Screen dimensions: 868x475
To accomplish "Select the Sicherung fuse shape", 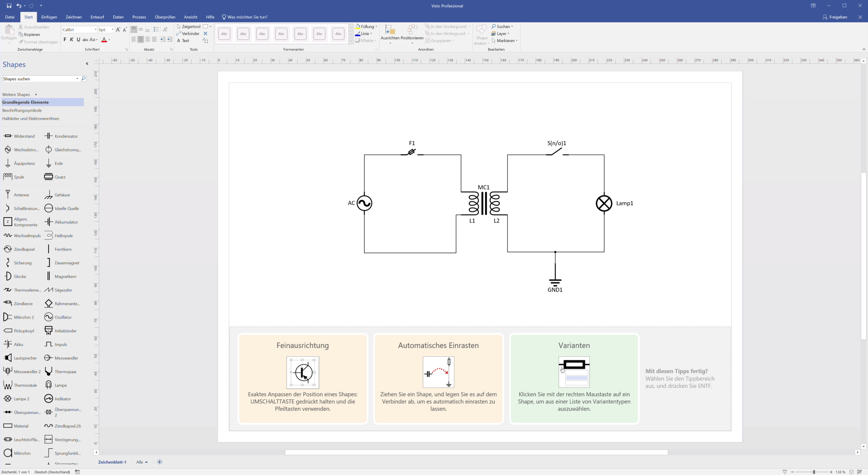I will [18, 263].
